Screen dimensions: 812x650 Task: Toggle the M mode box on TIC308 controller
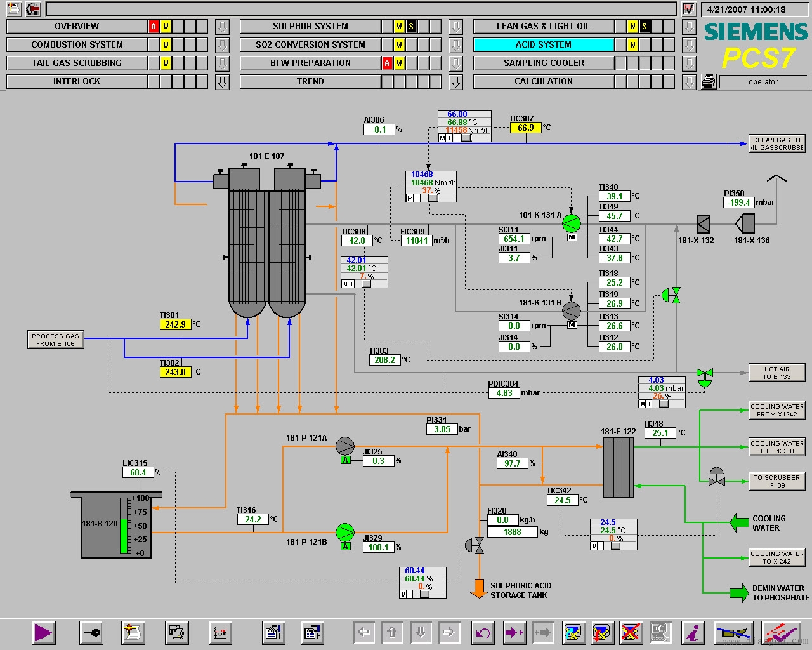346,284
